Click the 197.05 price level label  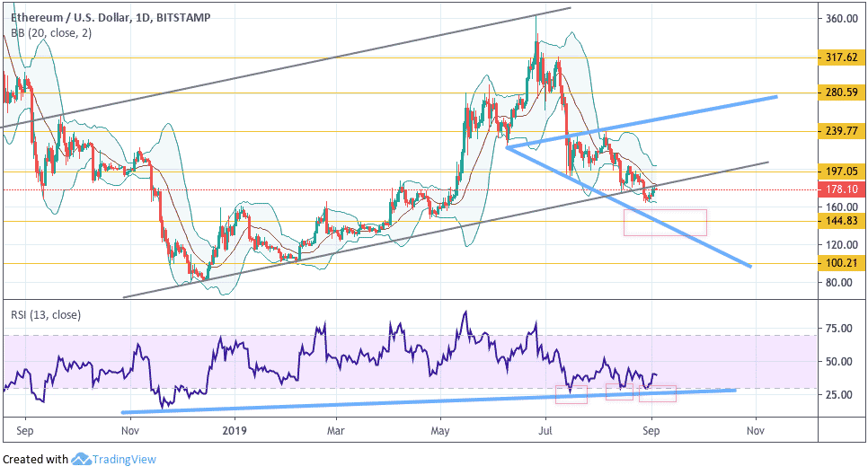(x=840, y=172)
